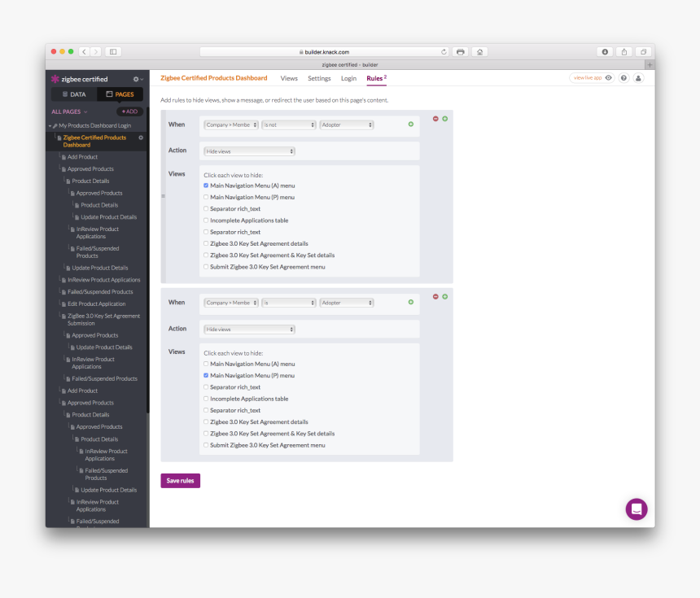Go back in Safari browser history

(x=85, y=52)
